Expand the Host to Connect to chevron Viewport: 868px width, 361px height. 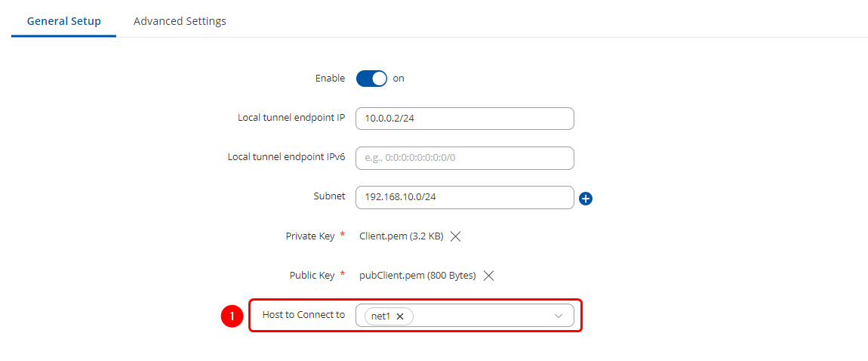(559, 316)
